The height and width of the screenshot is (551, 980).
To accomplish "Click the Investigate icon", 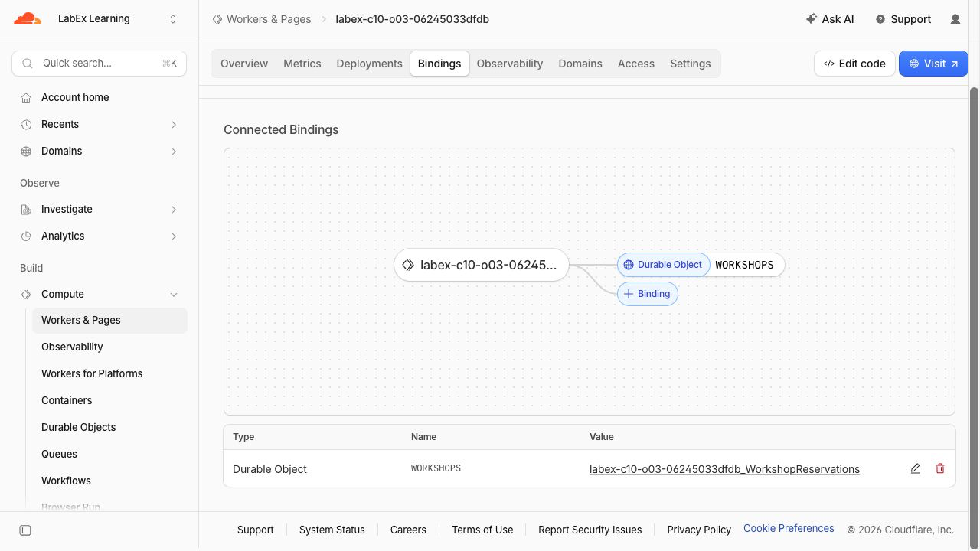I will coord(26,210).
